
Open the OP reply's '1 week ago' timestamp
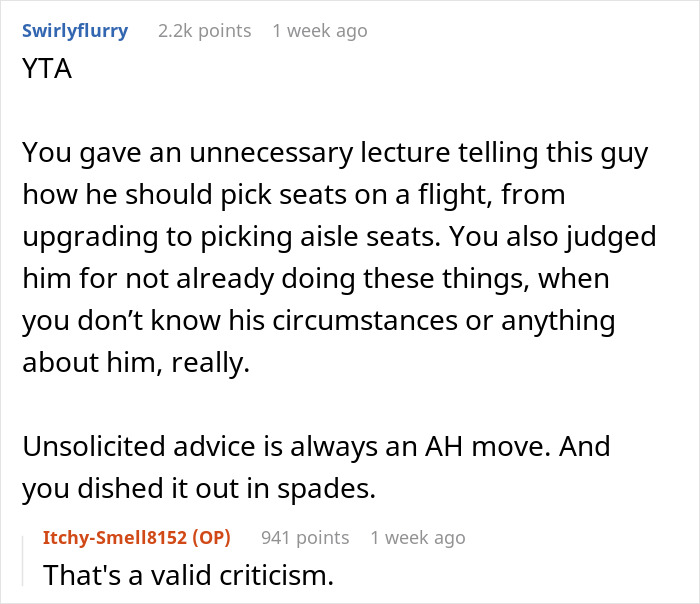(418, 537)
